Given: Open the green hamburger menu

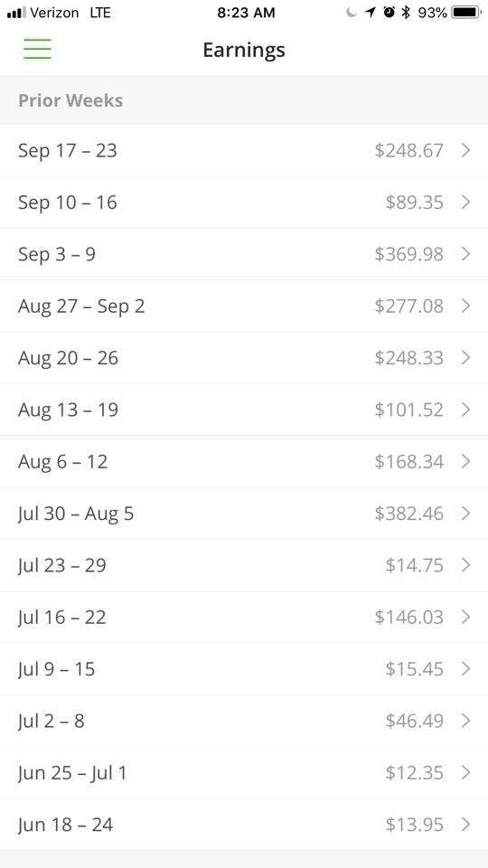Looking at the screenshot, I should pos(37,49).
